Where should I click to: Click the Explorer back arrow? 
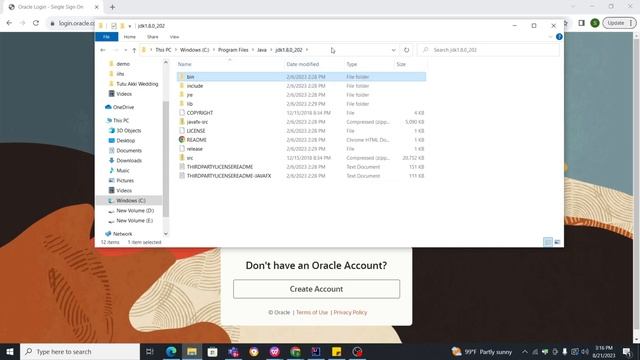[x=103, y=50]
